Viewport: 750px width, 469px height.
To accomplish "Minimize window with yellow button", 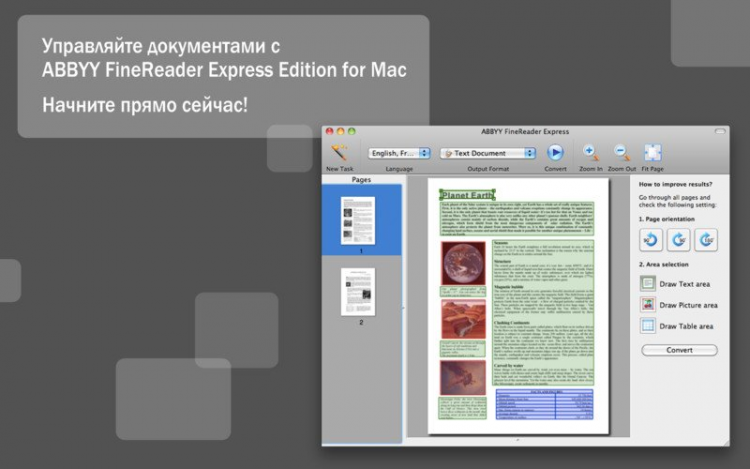I will pyautogui.click(x=341, y=131).
